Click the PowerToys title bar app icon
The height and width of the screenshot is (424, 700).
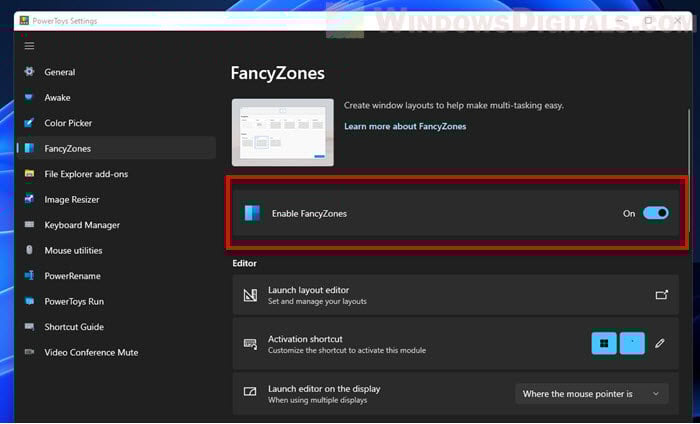pos(24,21)
